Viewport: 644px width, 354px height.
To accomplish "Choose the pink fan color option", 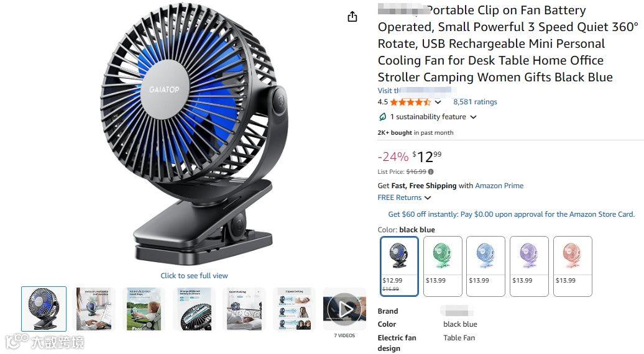I will click(x=573, y=266).
